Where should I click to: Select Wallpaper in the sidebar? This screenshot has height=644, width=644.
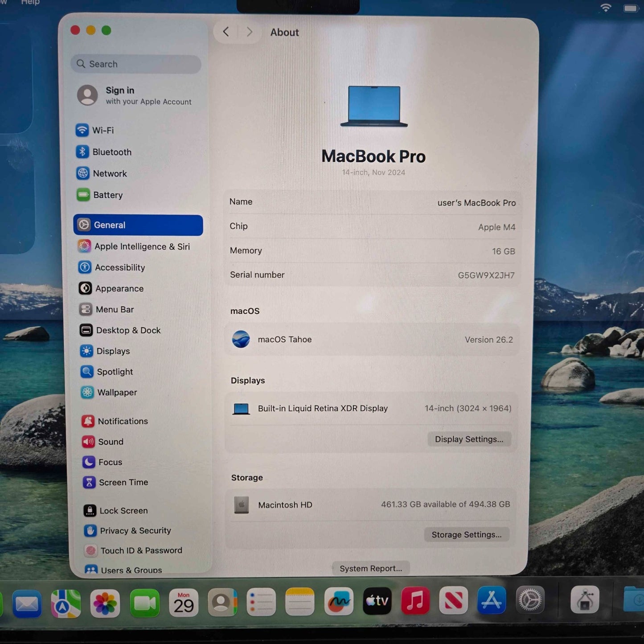(117, 392)
